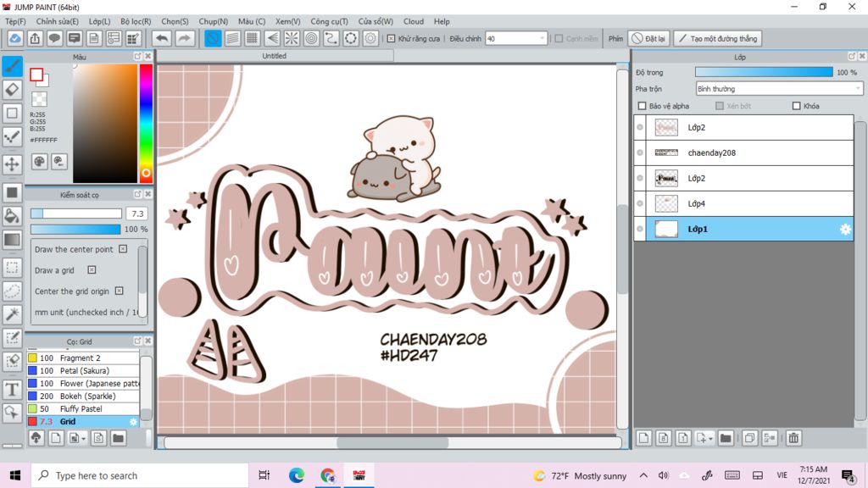Click the cloud save icon
The height and width of the screenshot is (488, 868).
tap(15, 39)
